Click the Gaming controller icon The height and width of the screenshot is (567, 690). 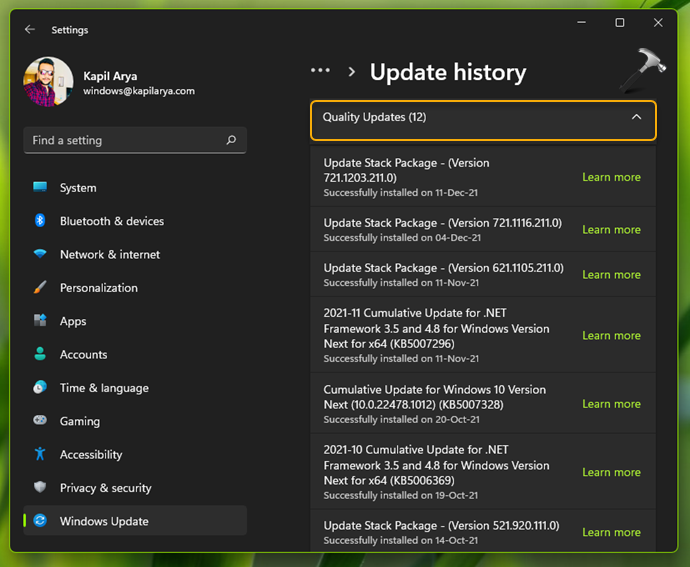point(40,421)
